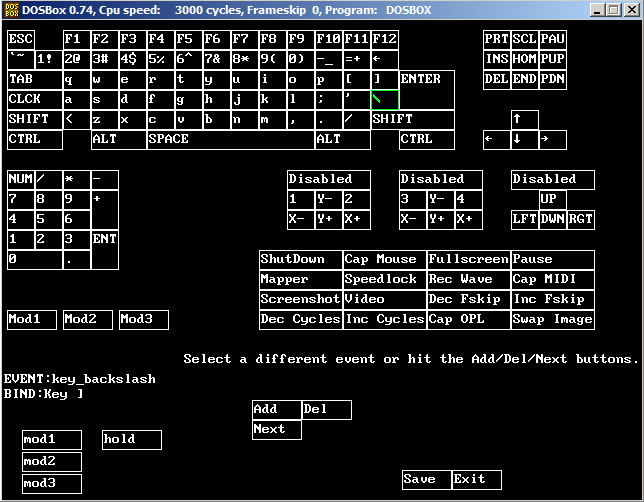Select the END key
Image resolution: width=644 pixels, height=502 pixels.
525,79
